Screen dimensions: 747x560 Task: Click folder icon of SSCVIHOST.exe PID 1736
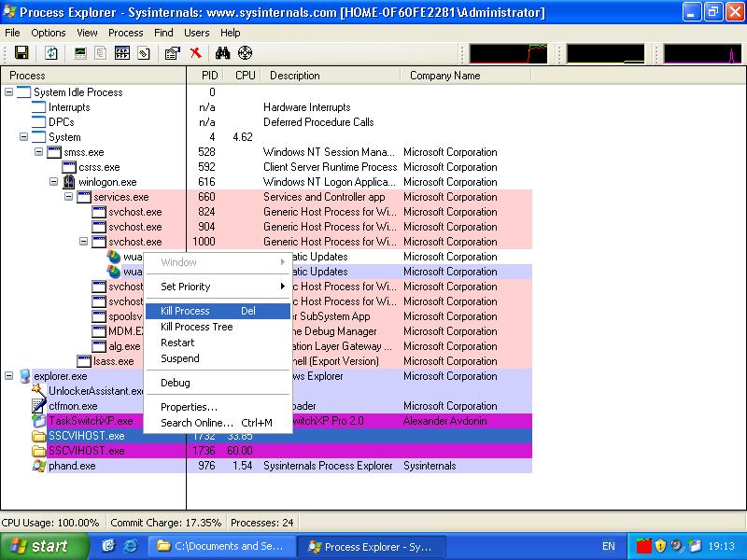(38, 451)
